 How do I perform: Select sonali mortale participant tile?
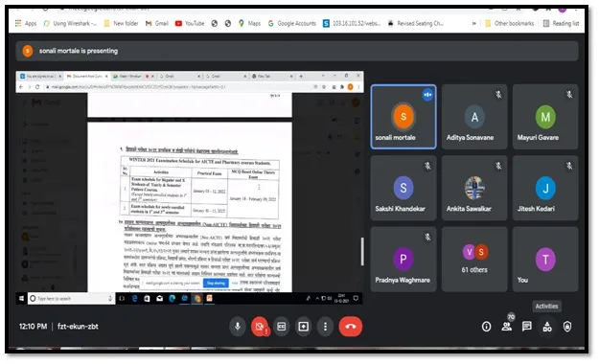pos(403,117)
